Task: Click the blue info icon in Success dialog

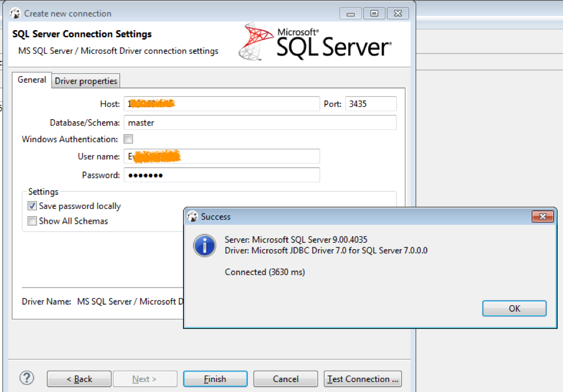Action: pos(205,245)
